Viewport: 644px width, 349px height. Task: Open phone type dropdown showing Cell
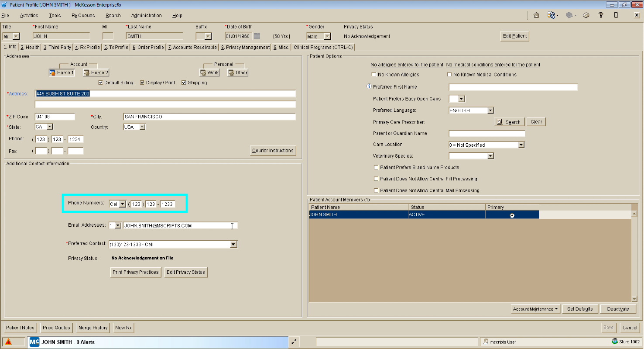click(x=123, y=204)
